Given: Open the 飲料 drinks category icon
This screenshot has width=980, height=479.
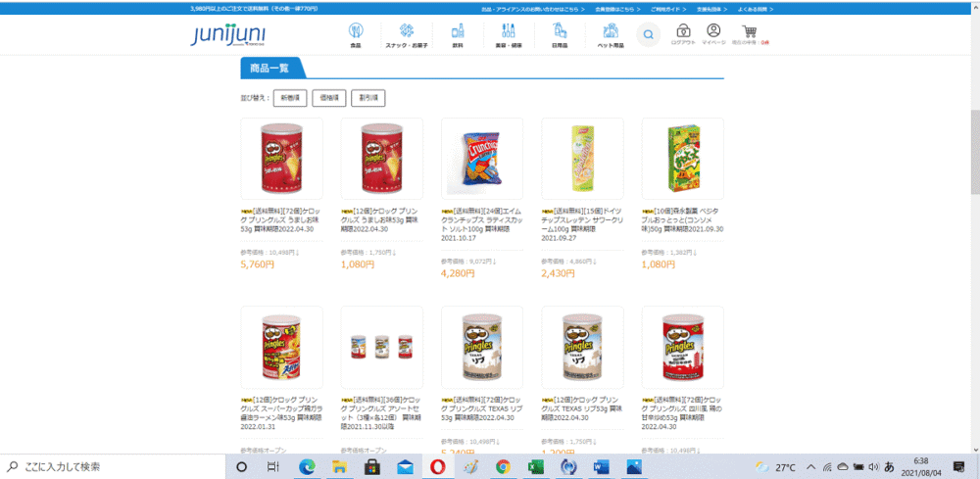Looking at the screenshot, I should [458, 30].
